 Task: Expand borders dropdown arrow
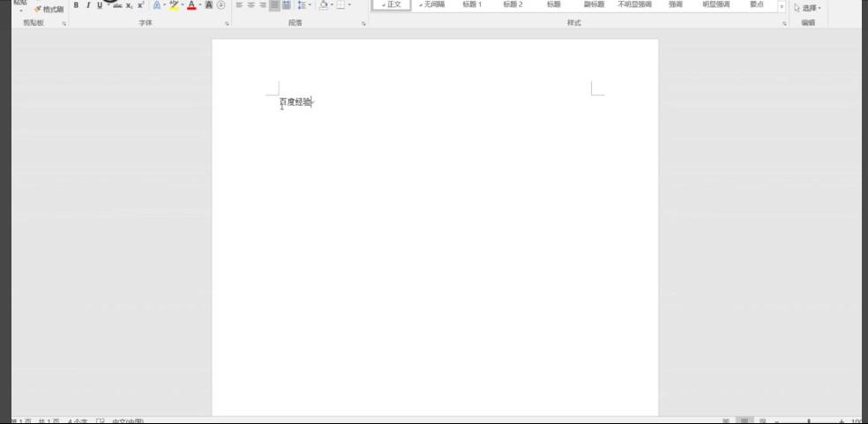coord(349,5)
